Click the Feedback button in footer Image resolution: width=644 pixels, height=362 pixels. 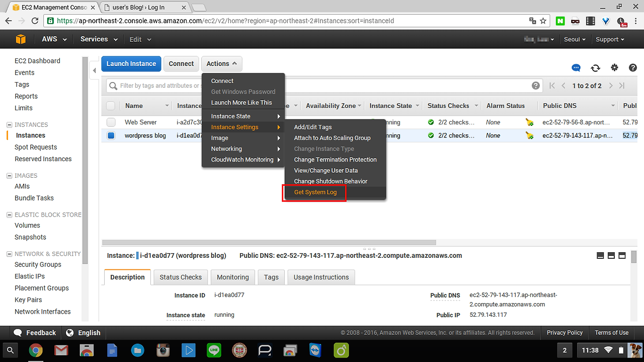35,333
